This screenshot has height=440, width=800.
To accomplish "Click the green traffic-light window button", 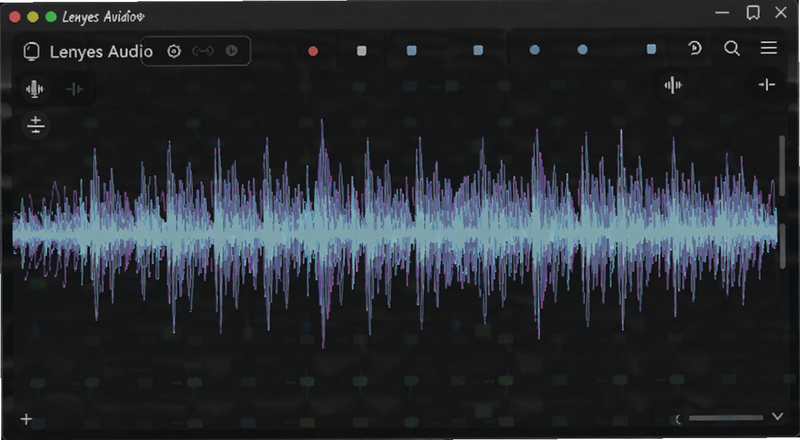I will click(51, 17).
